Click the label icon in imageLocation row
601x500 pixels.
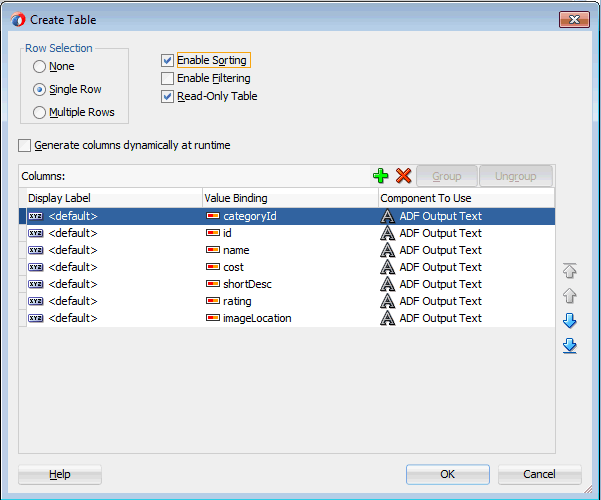click(x=36, y=318)
